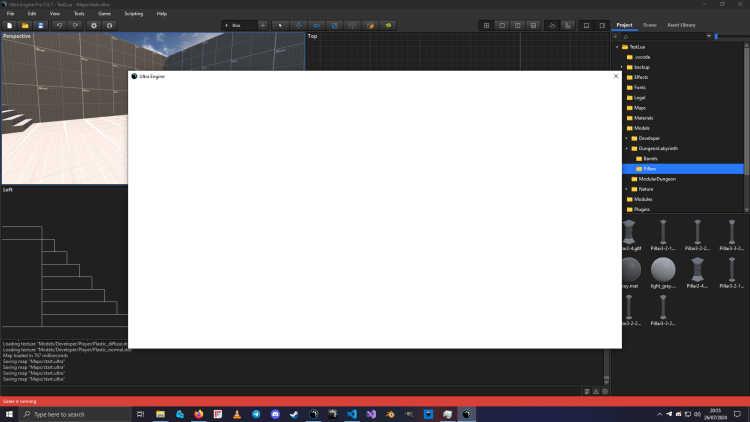Open the settings gear in the toolbar
This screenshot has width=750, height=422.
click(94, 25)
